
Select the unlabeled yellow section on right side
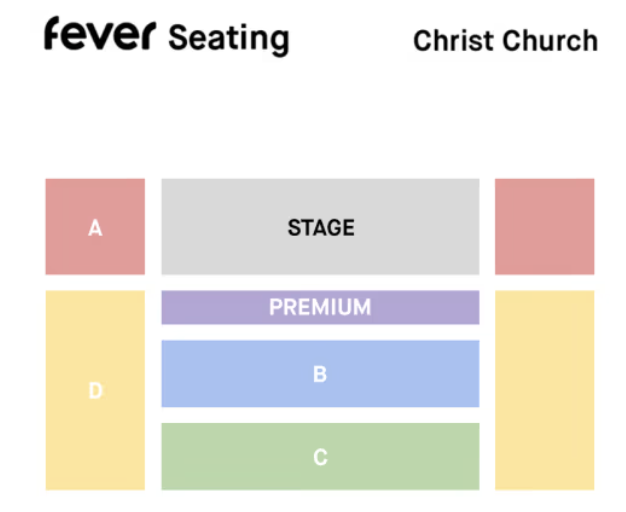click(545, 390)
